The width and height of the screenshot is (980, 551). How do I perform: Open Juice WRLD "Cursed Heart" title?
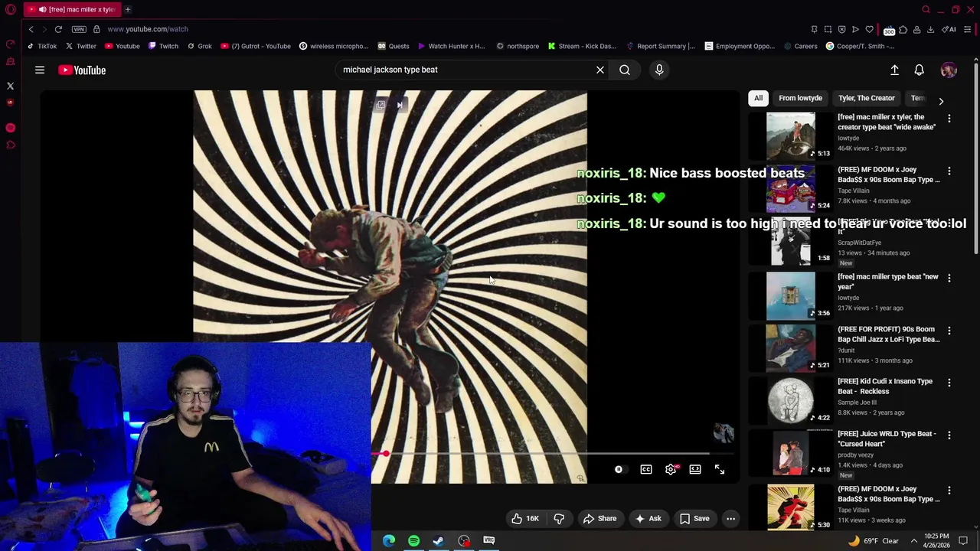point(887,439)
